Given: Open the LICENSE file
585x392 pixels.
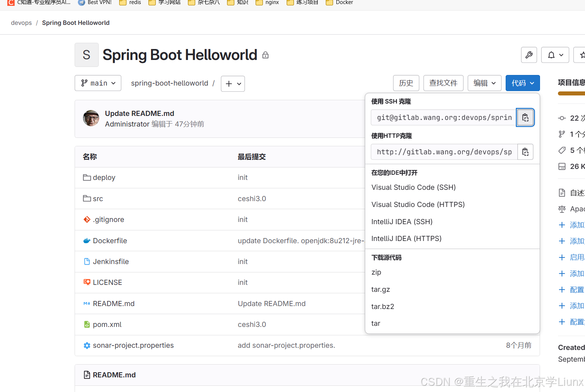Looking at the screenshot, I should click(x=107, y=282).
